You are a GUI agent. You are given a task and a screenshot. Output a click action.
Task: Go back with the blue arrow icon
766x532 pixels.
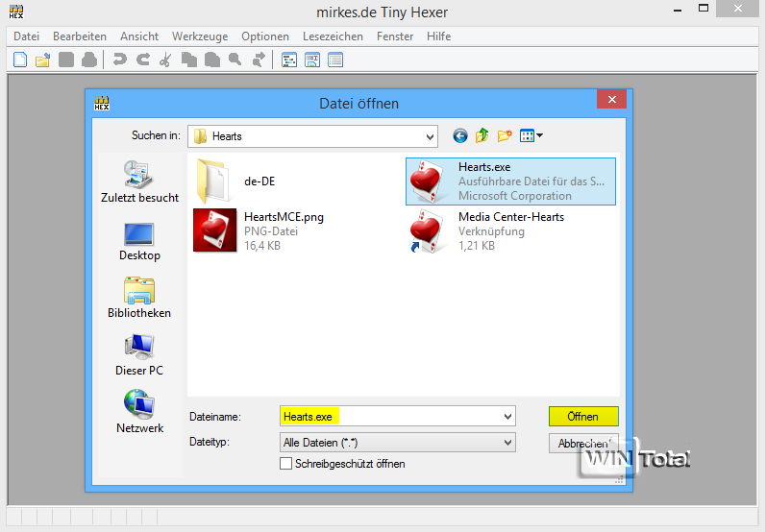460,135
